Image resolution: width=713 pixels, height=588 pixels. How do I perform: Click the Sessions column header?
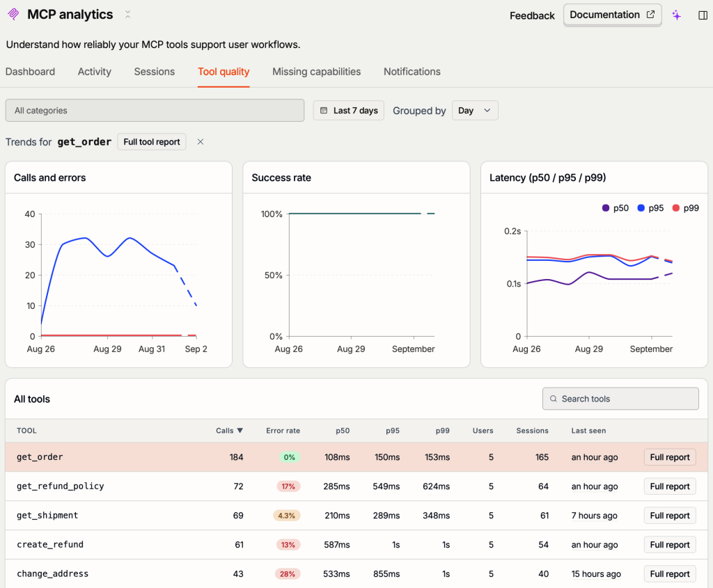pyautogui.click(x=532, y=430)
